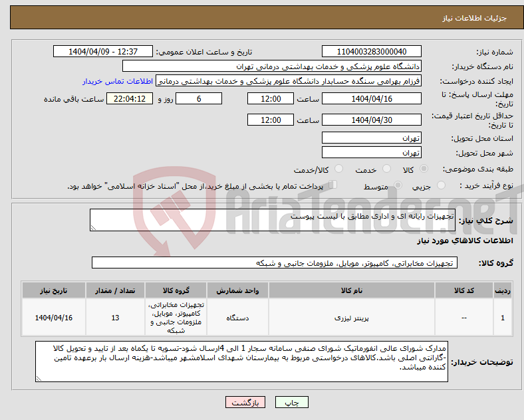Select the کالا/خدمت radio button
The height and width of the screenshot is (420, 524).
click(x=338, y=169)
